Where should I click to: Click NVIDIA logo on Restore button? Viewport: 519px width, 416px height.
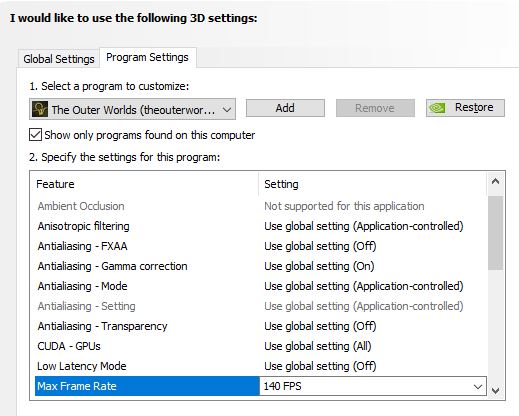tap(437, 108)
